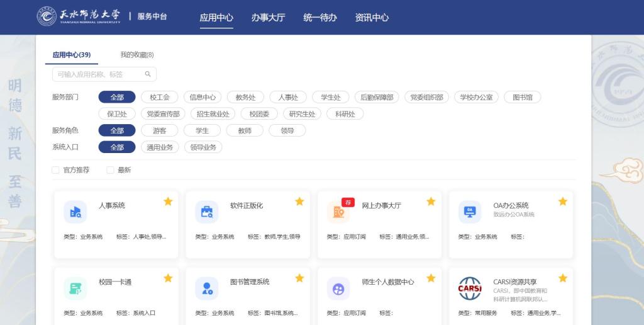Viewport: 644px width, 325px height.
Task: Click the search magnifier icon
Action: point(148,74)
